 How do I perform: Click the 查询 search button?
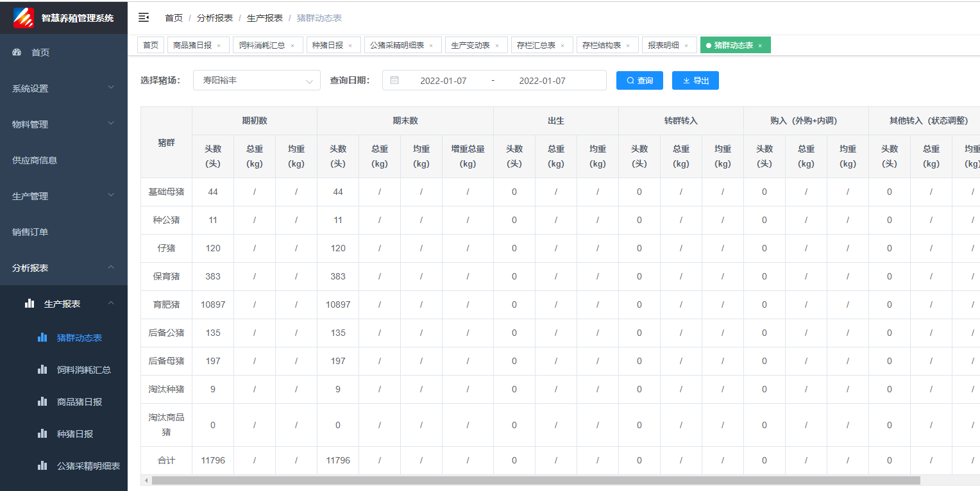click(x=639, y=80)
